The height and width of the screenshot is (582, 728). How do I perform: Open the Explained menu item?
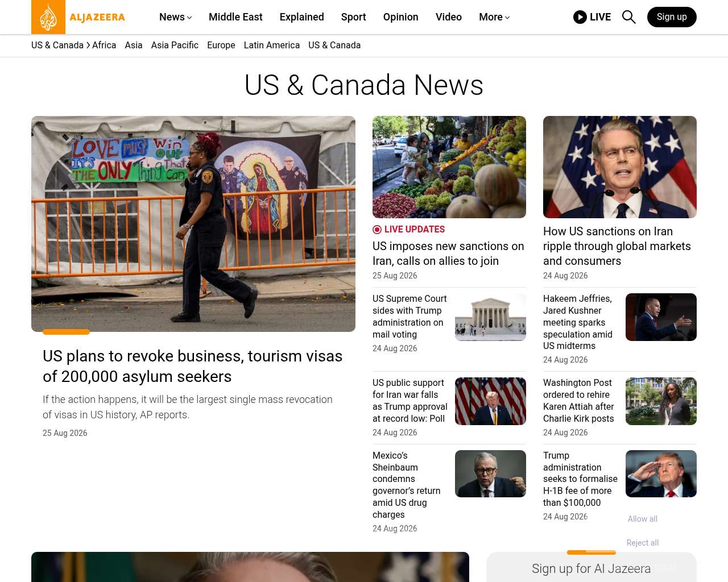click(302, 17)
